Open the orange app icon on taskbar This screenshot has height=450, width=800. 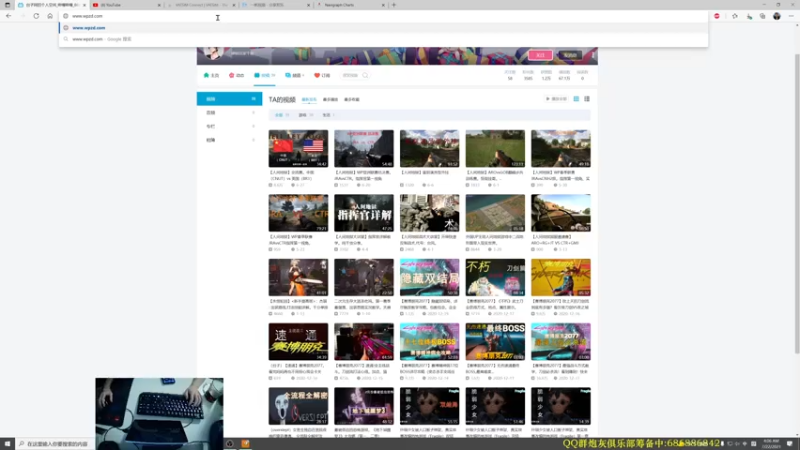point(245,444)
